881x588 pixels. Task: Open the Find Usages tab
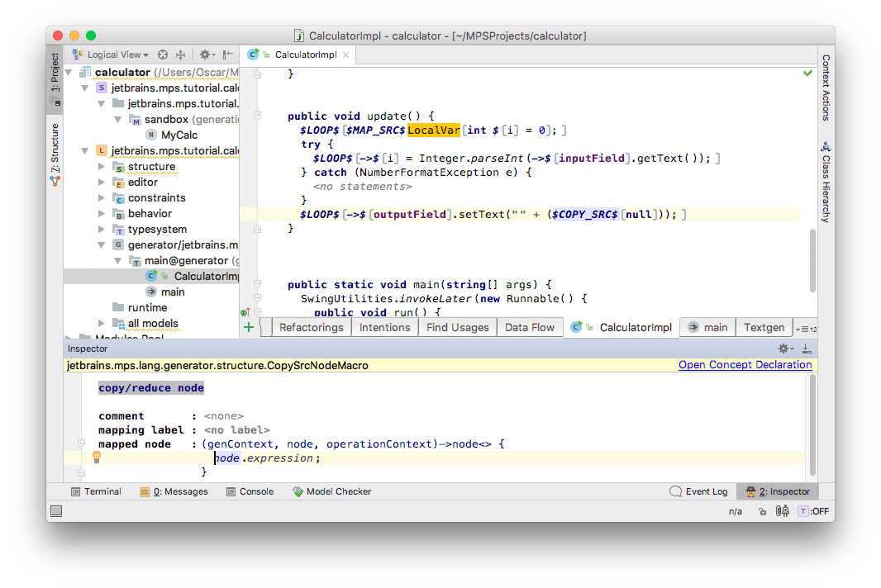coord(458,327)
